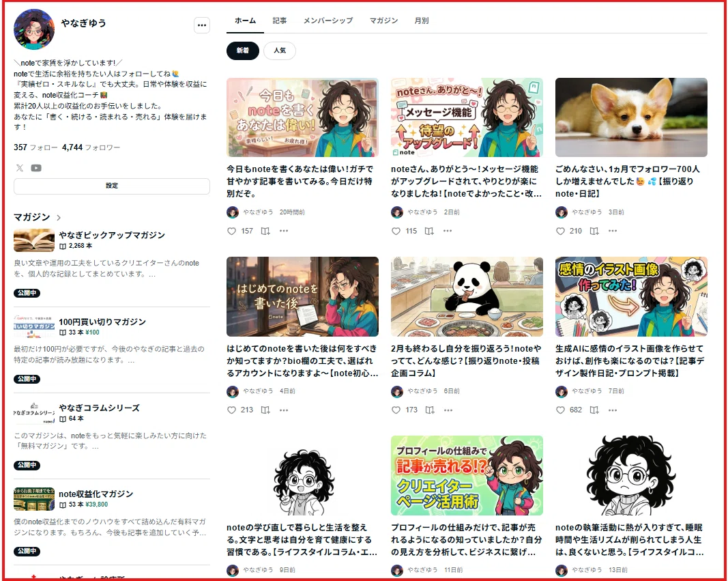Viewport: 728px width, 581px height.
Task: Like the 今日もnoteを書くあなたは偉い article
Action: click(231, 231)
